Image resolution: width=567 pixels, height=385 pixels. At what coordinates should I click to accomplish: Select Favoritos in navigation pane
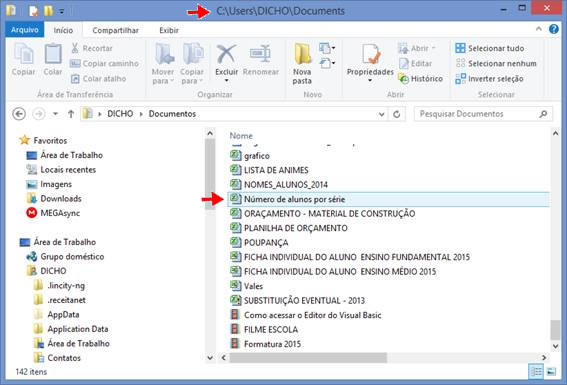43,140
